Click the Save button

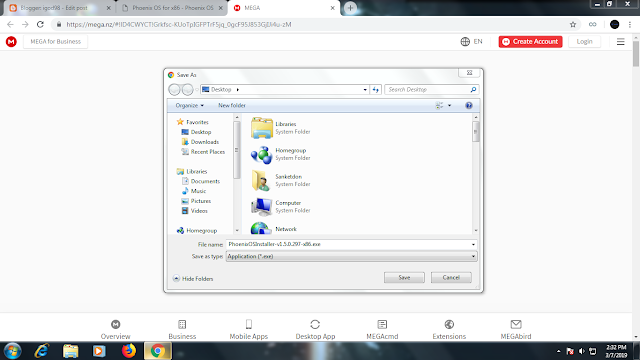click(x=404, y=278)
